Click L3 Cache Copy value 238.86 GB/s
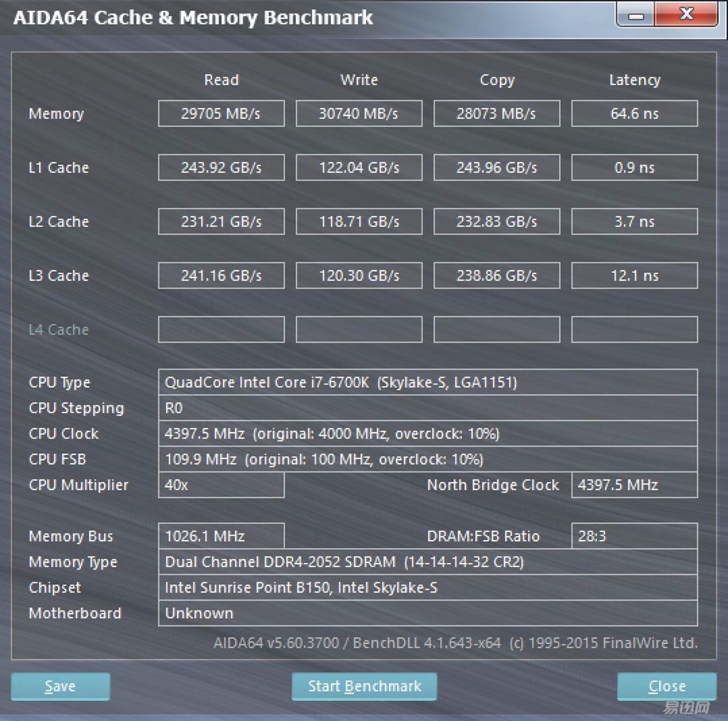Image resolution: width=728 pixels, height=721 pixels. pos(497,276)
